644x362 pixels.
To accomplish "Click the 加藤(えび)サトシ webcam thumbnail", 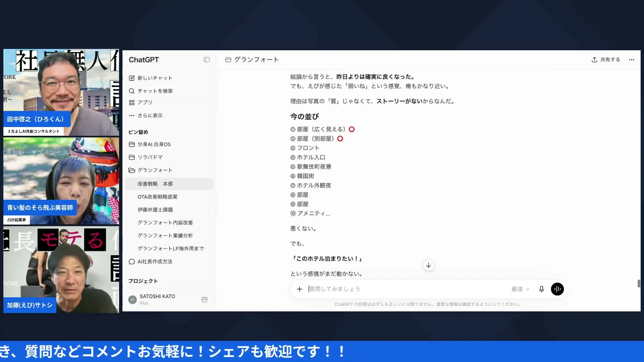I will tap(61, 270).
